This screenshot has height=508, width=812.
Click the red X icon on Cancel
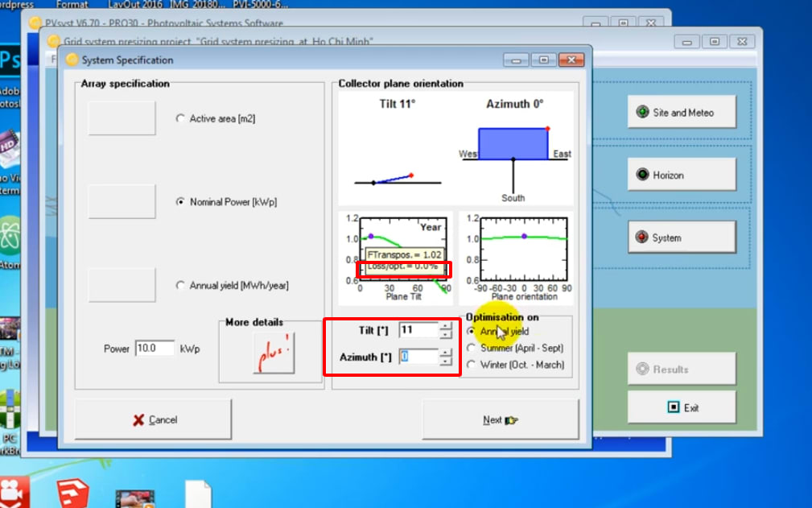click(x=138, y=420)
